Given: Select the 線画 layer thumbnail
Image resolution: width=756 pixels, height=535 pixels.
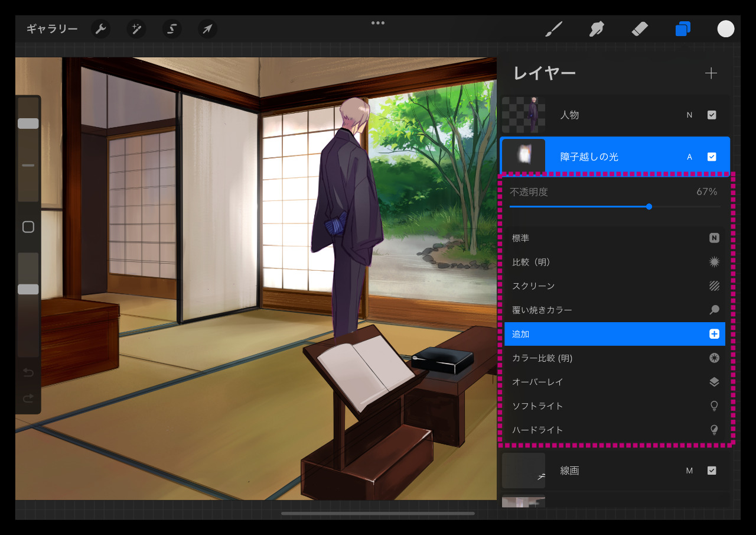Looking at the screenshot, I should 523,471.
